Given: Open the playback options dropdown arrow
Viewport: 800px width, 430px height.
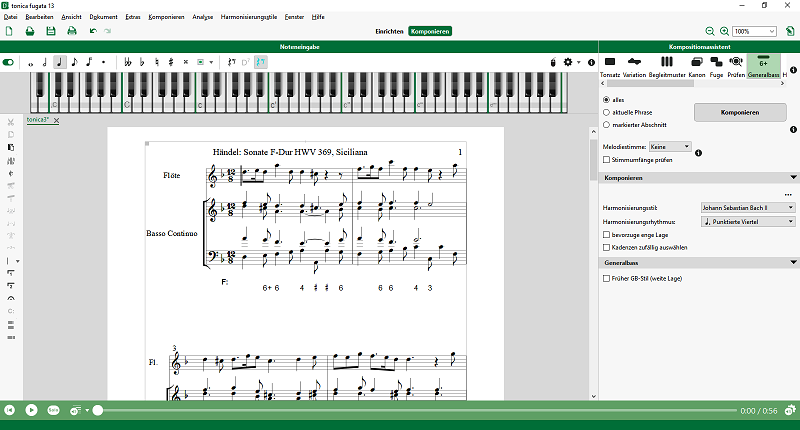Looking at the screenshot, I should click(87, 410).
